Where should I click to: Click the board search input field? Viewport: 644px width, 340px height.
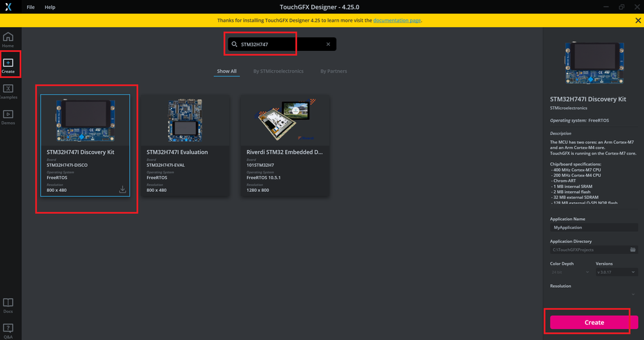point(282,44)
